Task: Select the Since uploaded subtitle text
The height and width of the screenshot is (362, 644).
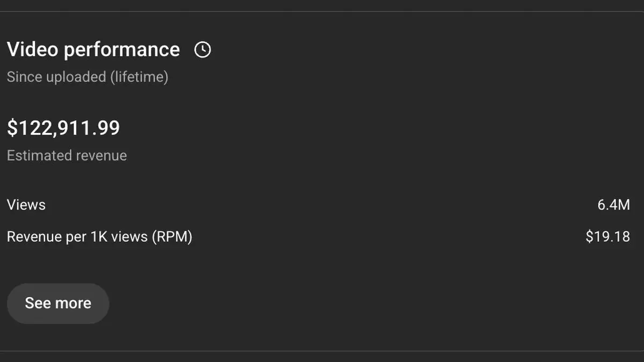Action: click(56, 77)
